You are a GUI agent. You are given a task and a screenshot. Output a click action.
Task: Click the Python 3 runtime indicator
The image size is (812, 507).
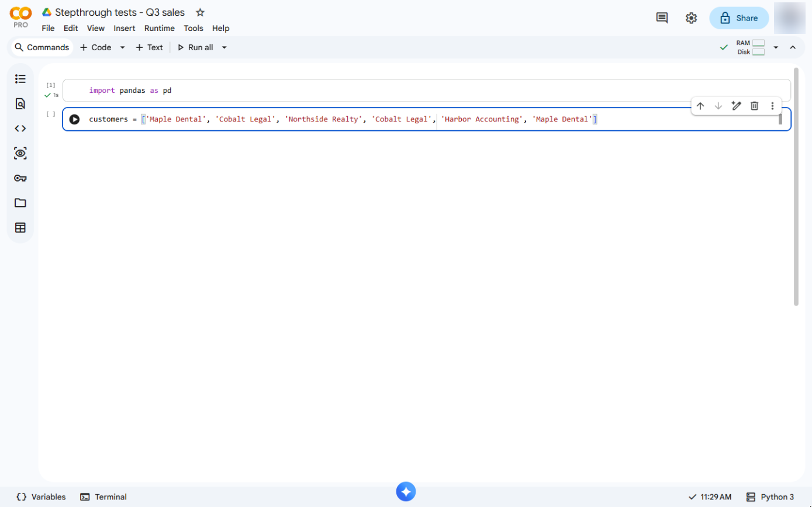[770, 497]
